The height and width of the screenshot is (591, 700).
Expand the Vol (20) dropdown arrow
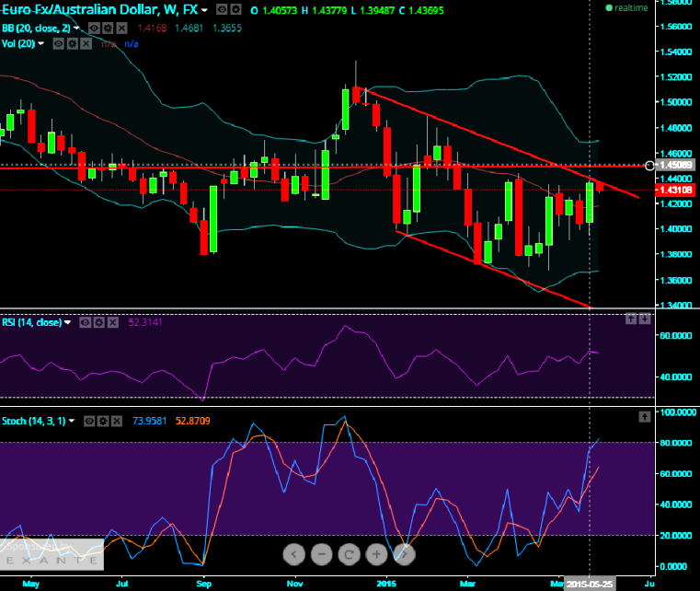click(x=41, y=44)
